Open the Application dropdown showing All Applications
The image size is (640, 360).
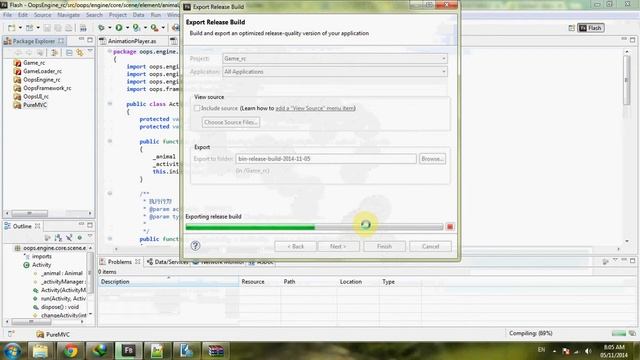[x=334, y=71]
